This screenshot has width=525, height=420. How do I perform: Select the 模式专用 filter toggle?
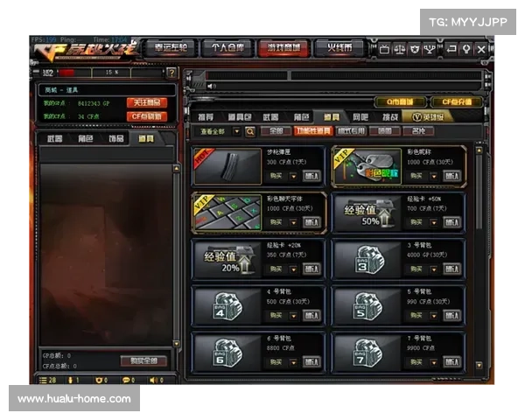(x=351, y=131)
